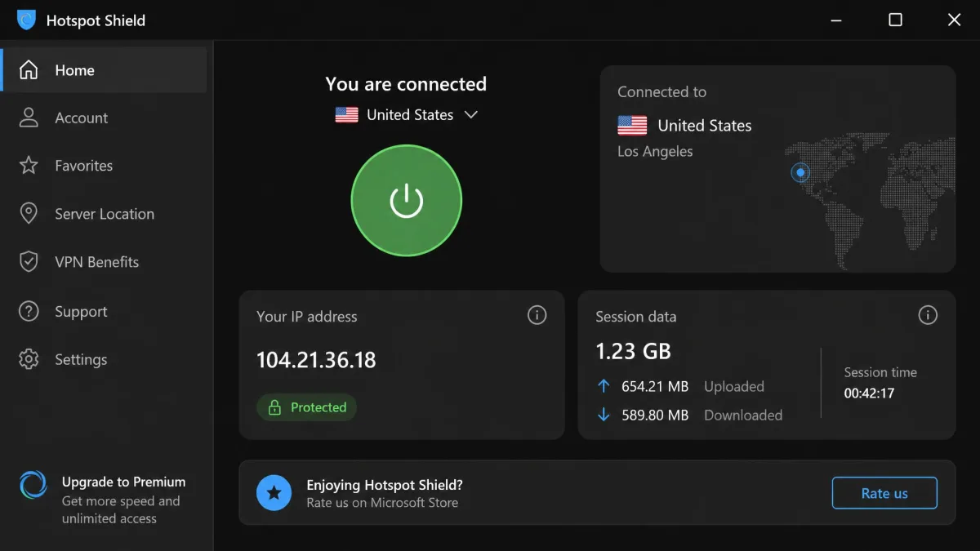Image resolution: width=980 pixels, height=551 pixels.
Task: Open VPN Benefits in the sidebar
Action: [105, 262]
